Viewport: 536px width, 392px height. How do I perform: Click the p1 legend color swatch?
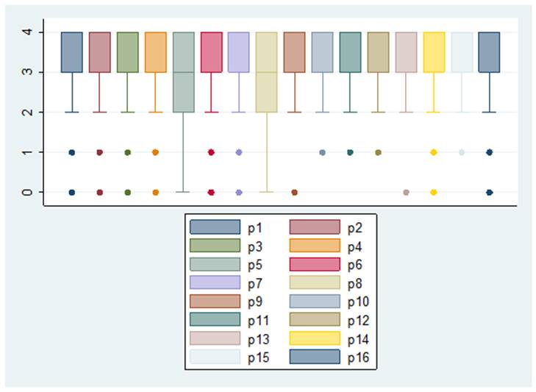pos(215,227)
